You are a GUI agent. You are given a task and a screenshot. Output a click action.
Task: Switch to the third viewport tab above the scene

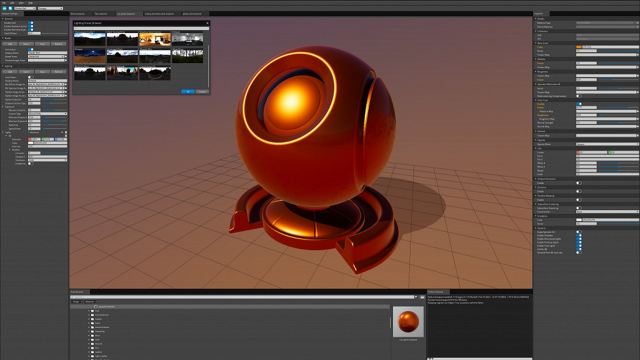click(126, 14)
